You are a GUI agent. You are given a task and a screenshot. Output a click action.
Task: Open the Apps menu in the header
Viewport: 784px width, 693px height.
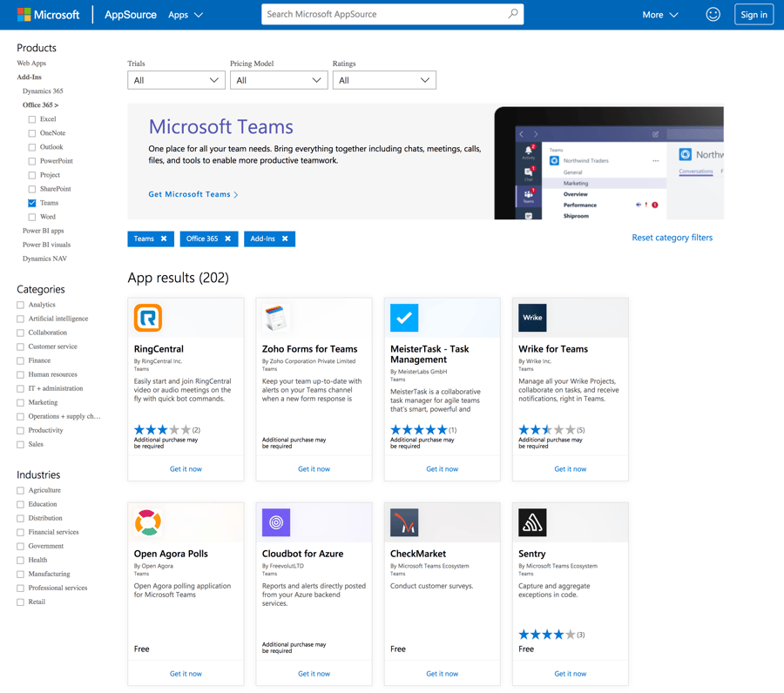[185, 14]
